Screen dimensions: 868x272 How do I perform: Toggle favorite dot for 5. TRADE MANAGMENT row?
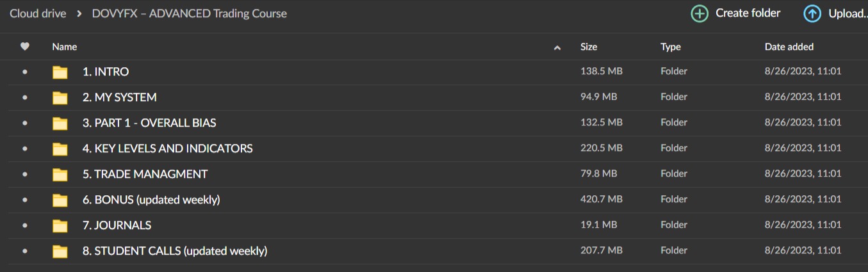(25, 174)
